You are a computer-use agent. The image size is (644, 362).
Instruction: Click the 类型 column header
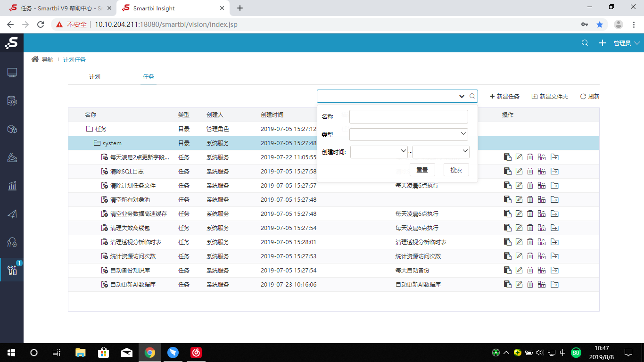pos(184,115)
